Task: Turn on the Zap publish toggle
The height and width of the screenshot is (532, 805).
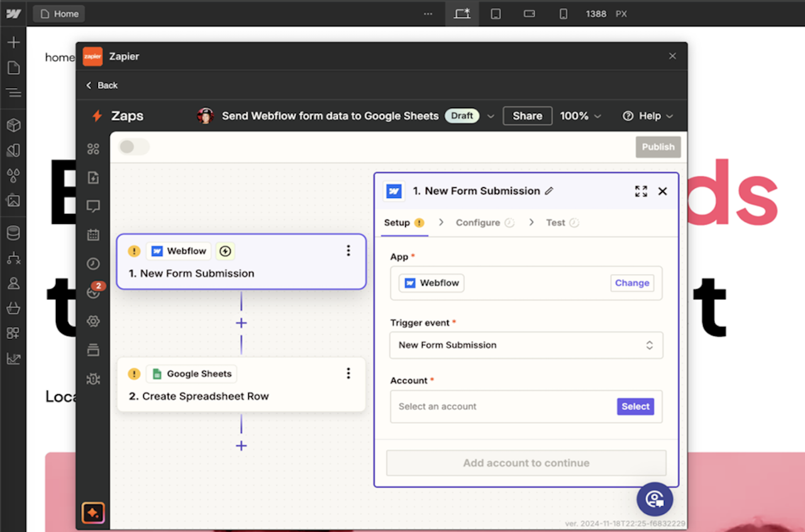Action: click(133, 147)
